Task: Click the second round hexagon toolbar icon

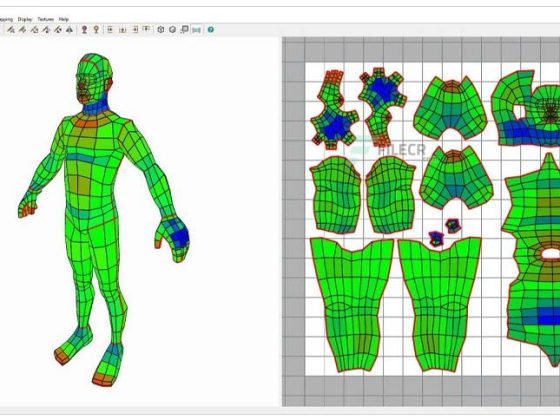Action: tap(172, 30)
